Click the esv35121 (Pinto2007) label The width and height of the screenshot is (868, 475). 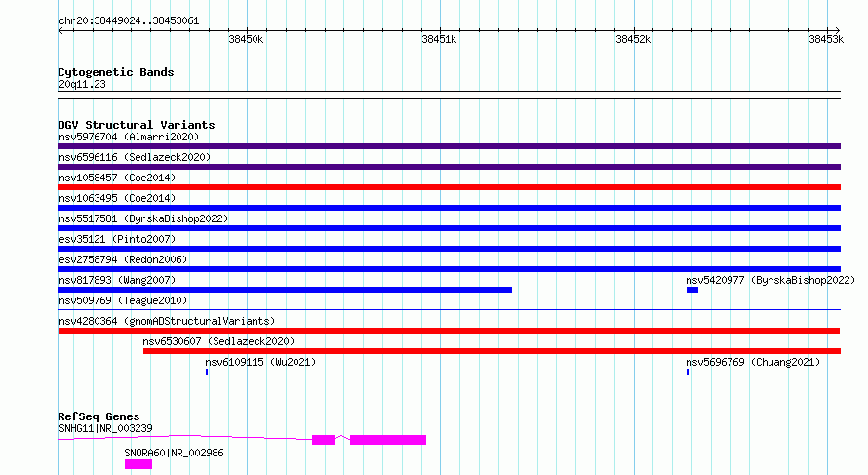[x=117, y=239]
